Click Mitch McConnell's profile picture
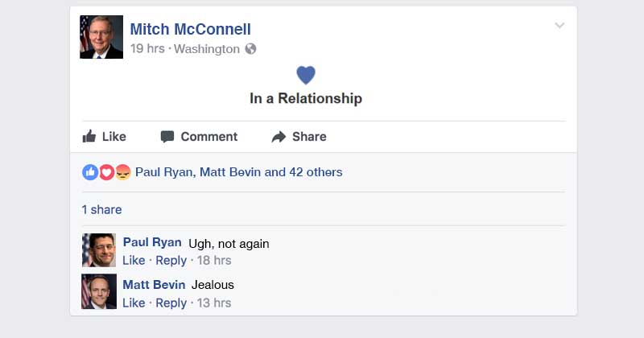This screenshot has width=644, height=338. click(101, 37)
